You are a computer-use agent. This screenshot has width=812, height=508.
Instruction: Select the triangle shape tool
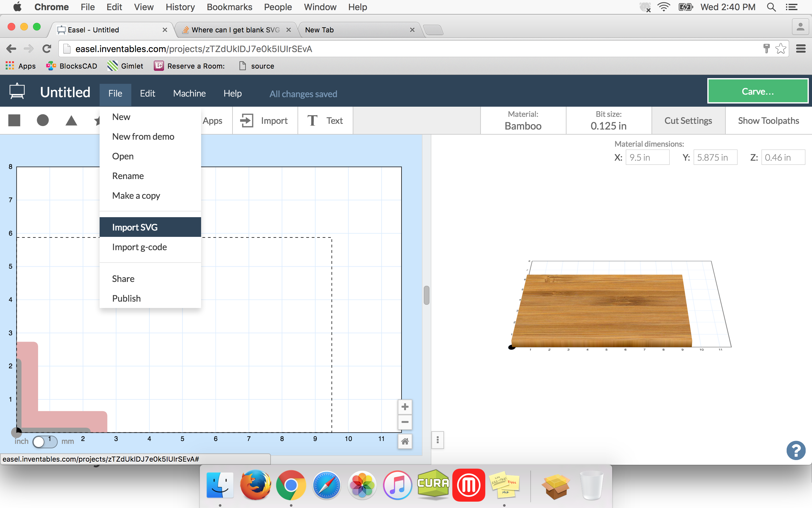pyautogui.click(x=71, y=120)
